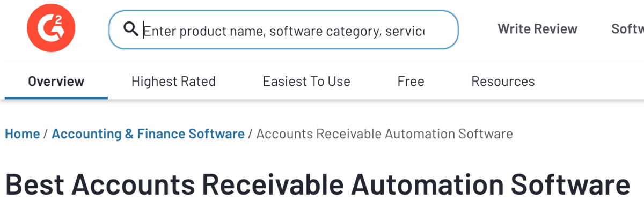The height and width of the screenshot is (222, 644).
Task: Open Accounting & Finance Software breadcrumb
Action: click(x=148, y=134)
